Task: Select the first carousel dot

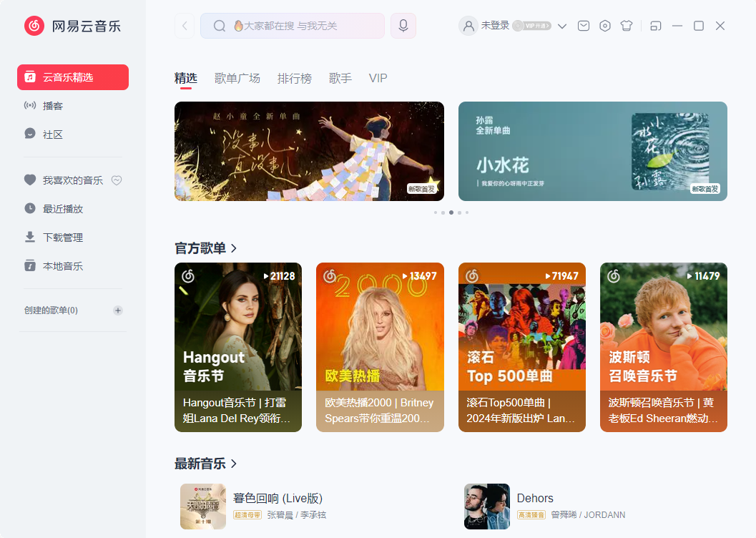Action: point(436,212)
